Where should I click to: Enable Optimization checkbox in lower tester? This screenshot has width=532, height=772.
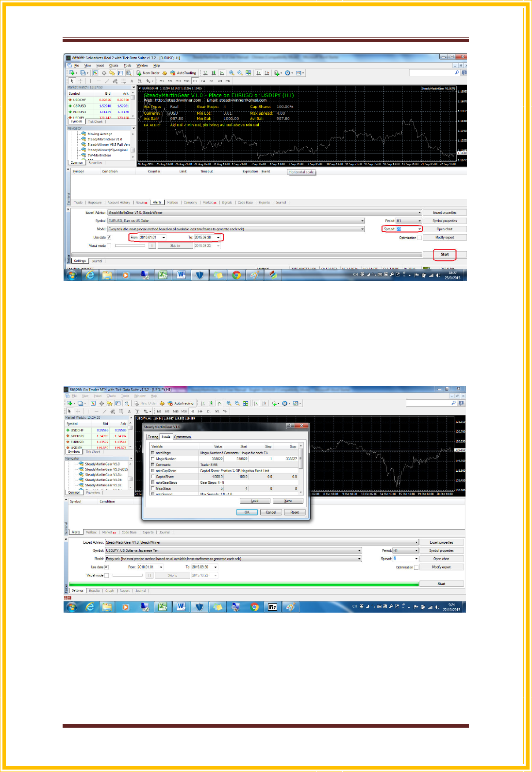click(x=416, y=567)
